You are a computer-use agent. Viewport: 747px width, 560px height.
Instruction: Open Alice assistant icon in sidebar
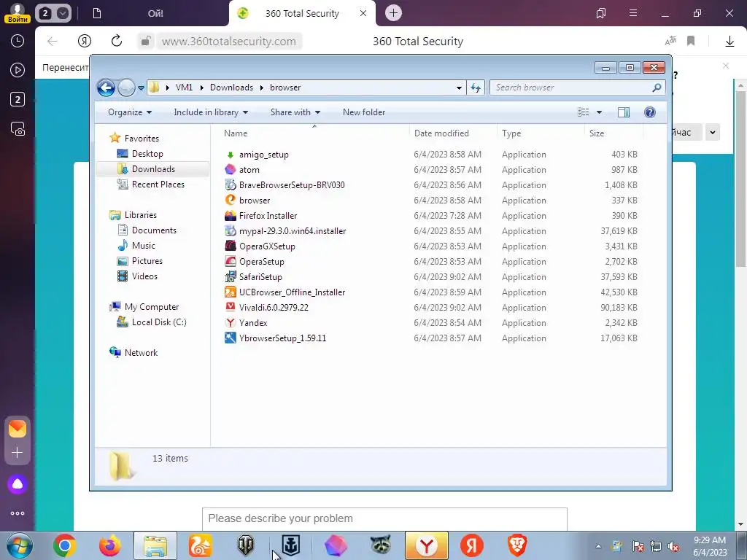pos(18,484)
